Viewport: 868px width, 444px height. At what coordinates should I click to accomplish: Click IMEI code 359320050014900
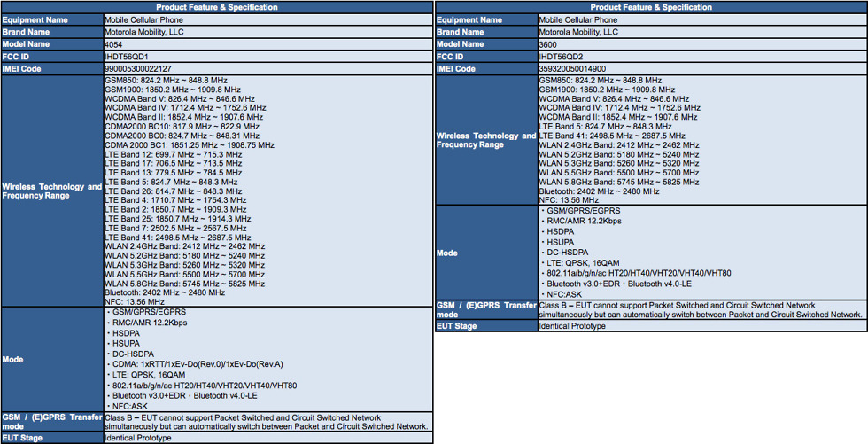click(572, 68)
